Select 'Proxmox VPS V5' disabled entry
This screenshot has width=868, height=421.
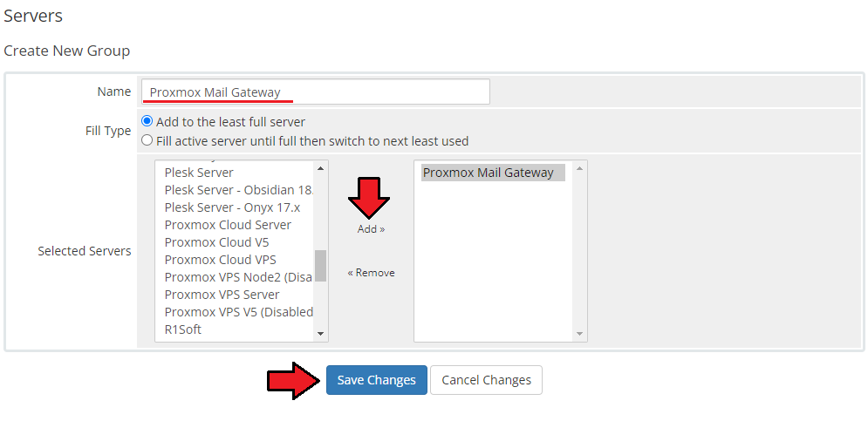click(235, 312)
